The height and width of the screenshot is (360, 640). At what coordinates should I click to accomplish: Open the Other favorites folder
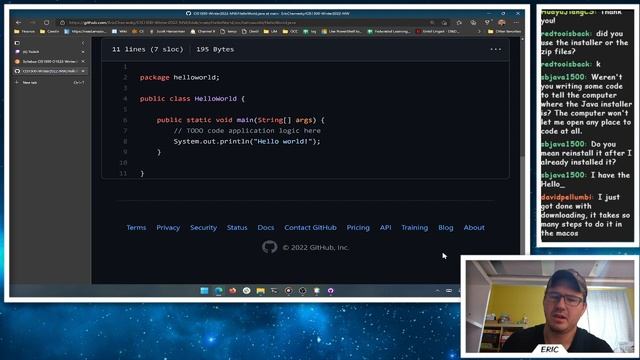point(504,31)
